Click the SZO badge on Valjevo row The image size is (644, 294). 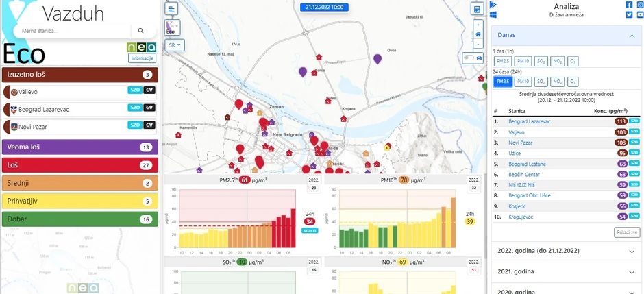[134, 90]
